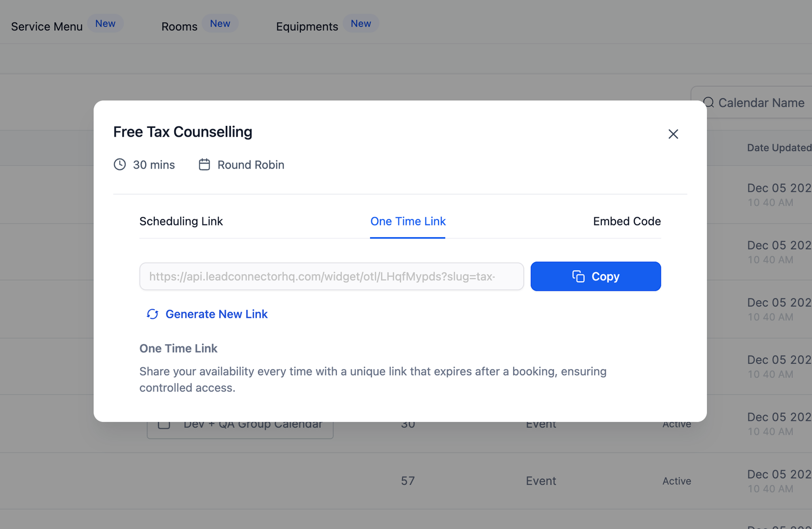Click the Active status in the 57 row
Viewport: 812px width, 529px height.
click(x=676, y=481)
